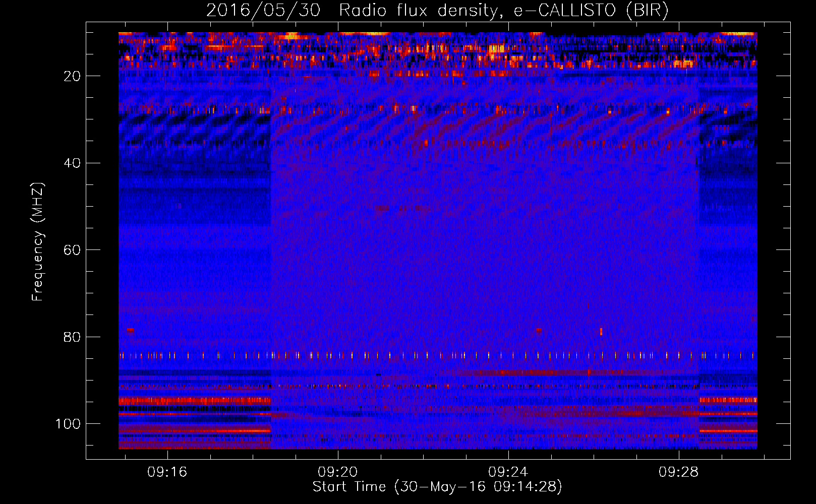The image size is (816, 504).
Task: Click the 20 MHz frequency tick label
Action: click(72, 76)
